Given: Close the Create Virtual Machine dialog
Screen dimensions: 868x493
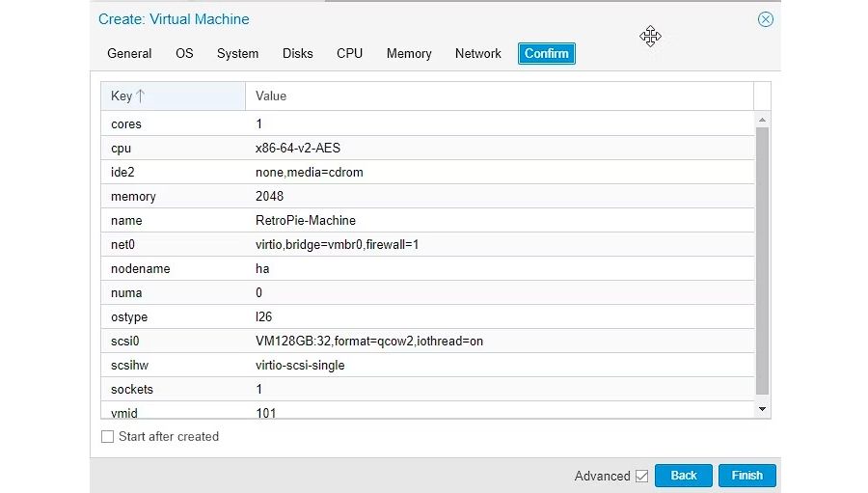Looking at the screenshot, I should pyautogui.click(x=765, y=19).
